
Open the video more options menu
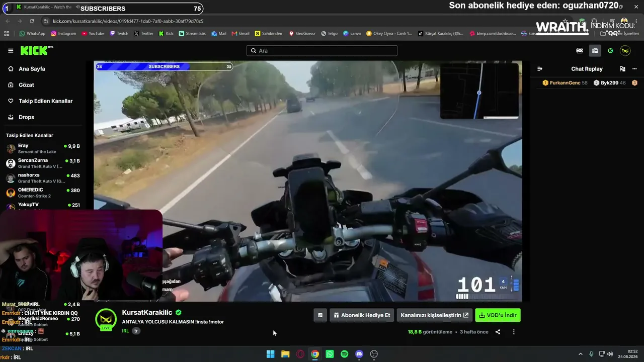point(514,332)
